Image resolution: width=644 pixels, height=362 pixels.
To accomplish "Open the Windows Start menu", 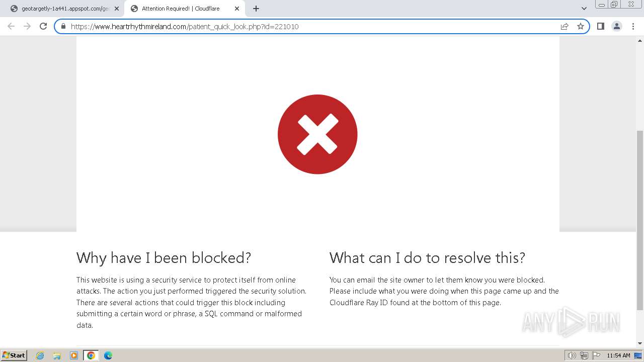I will tap(14, 355).
